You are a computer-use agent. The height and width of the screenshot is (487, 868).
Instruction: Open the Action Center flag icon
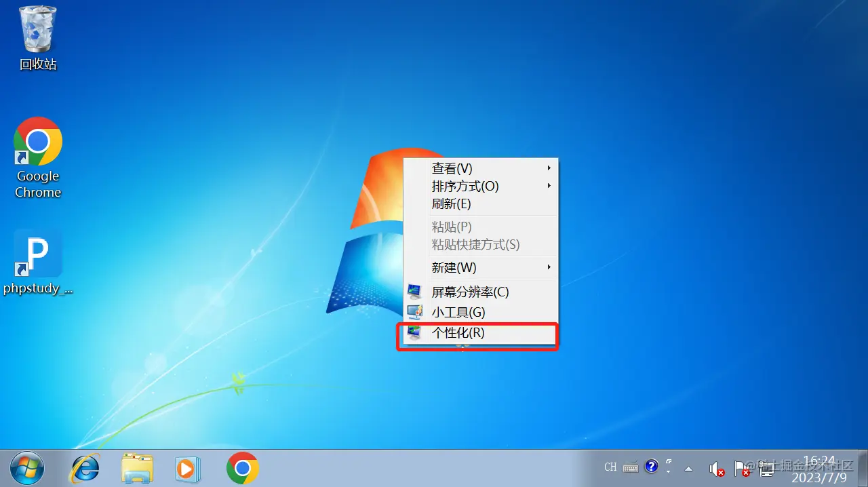[742, 468]
